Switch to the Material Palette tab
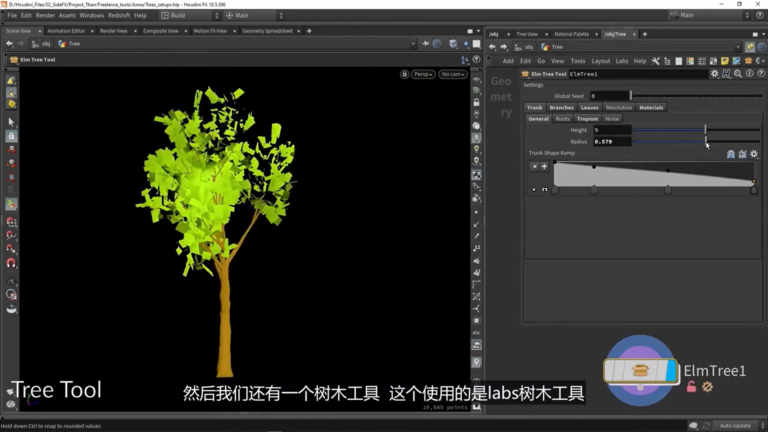The image size is (768, 432). (572, 34)
